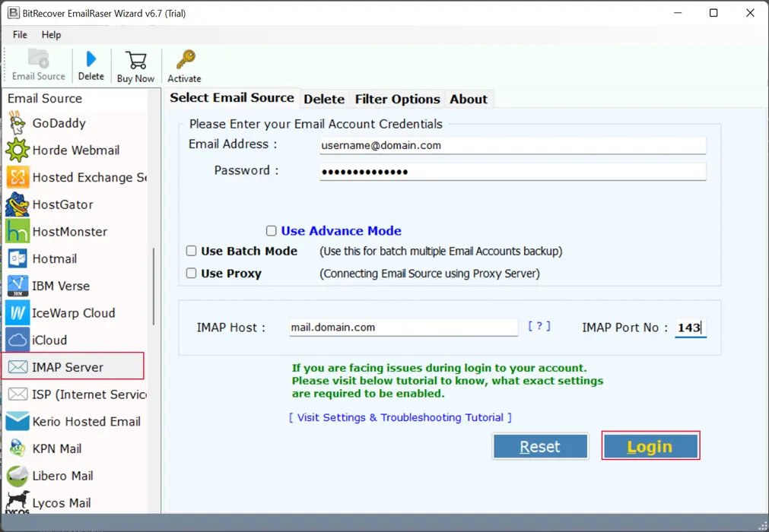Select IceWarp Cloud label in list

click(74, 312)
